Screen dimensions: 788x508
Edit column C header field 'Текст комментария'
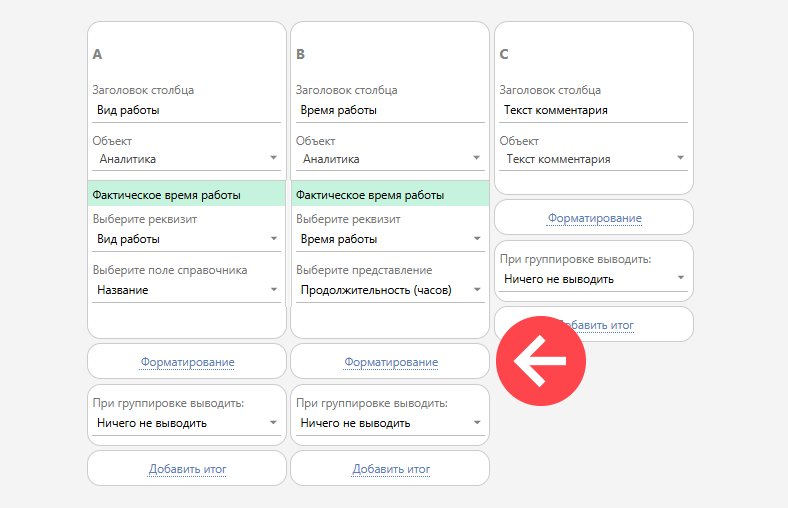(x=593, y=111)
